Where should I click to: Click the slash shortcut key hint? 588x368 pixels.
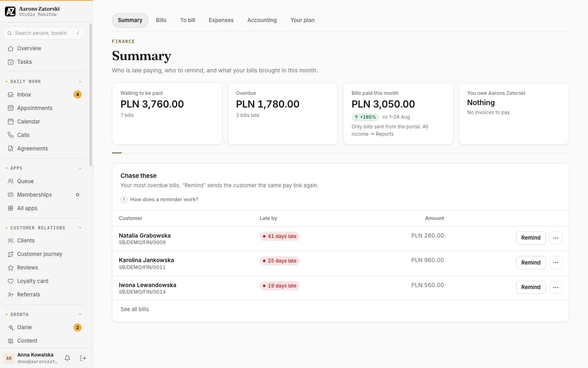[78, 33]
